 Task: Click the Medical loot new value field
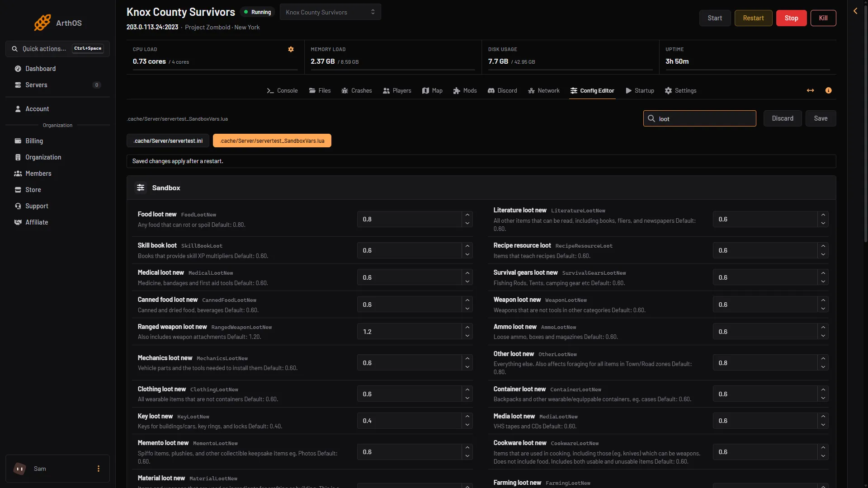(x=409, y=277)
